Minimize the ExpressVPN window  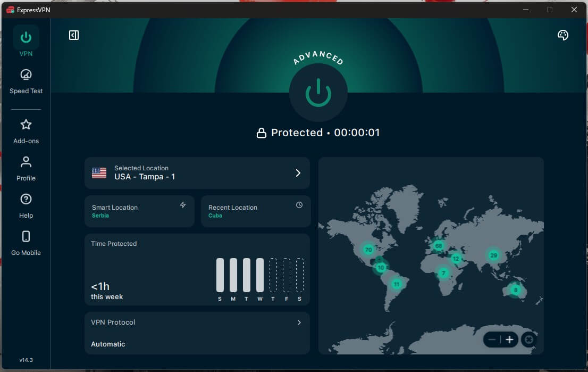(526, 10)
